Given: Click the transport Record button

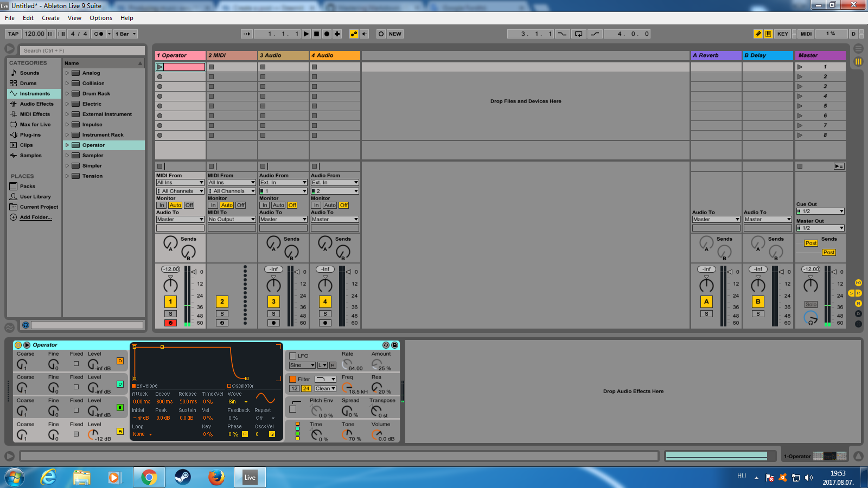Looking at the screenshot, I should (x=327, y=34).
